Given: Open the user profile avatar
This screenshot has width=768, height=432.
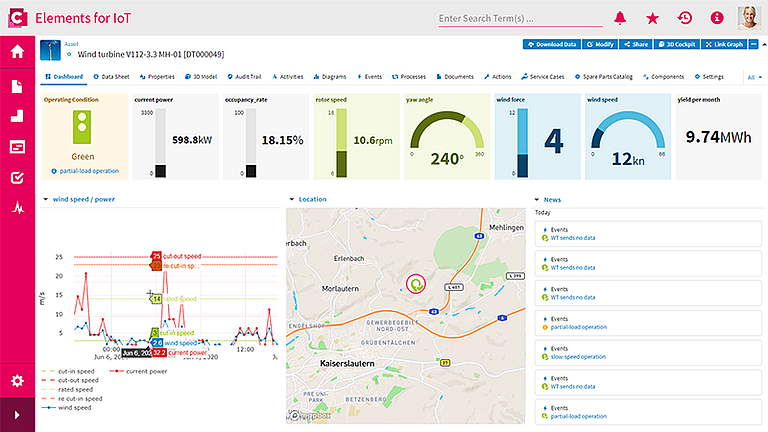Looking at the screenshot, I should pos(749,18).
